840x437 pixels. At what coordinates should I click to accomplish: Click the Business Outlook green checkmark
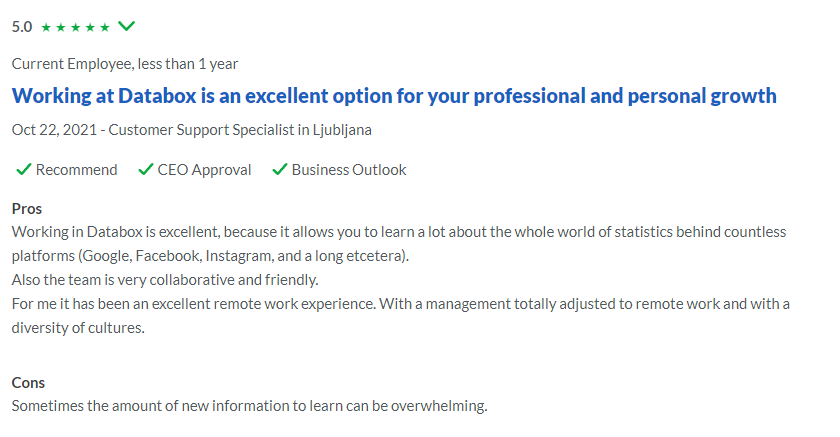point(280,170)
